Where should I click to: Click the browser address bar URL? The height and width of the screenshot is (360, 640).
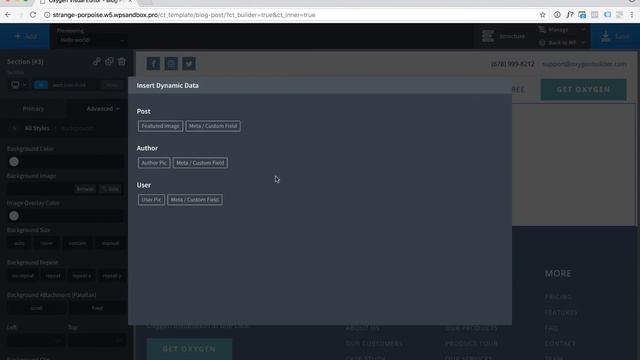point(184,15)
